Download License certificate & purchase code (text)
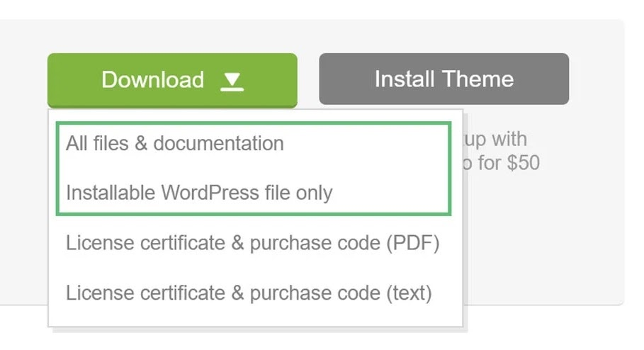 coord(249,292)
